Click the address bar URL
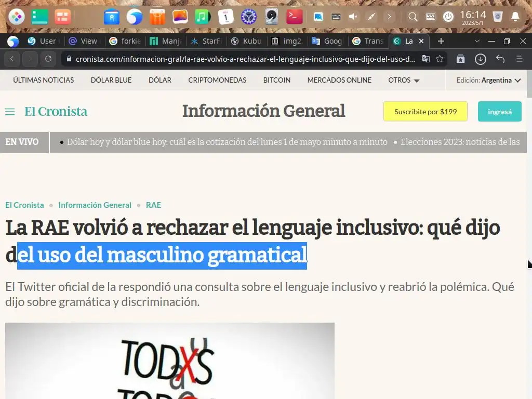The height and width of the screenshot is (399, 532). (245, 59)
